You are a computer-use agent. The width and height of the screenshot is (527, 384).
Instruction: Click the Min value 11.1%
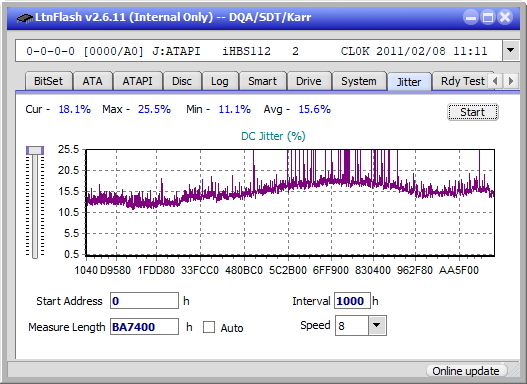click(235, 109)
